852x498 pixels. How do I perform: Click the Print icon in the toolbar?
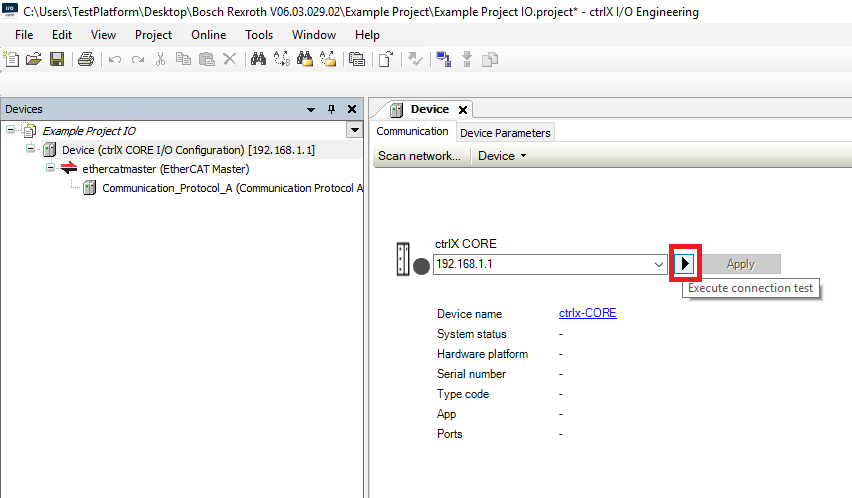tap(86, 59)
